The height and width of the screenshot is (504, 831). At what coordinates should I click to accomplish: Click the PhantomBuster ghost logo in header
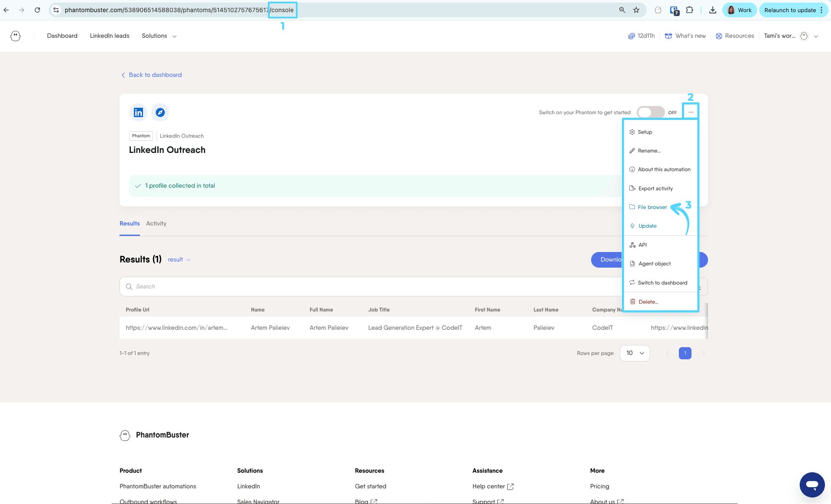tap(16, 36)
